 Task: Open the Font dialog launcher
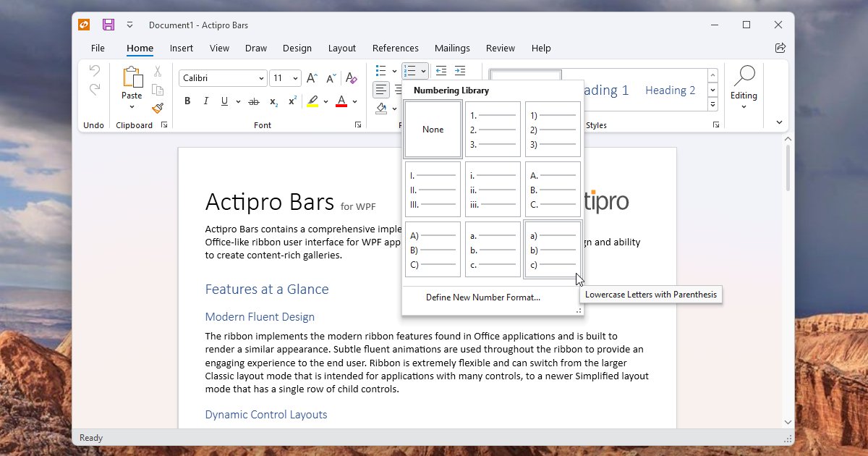tap(358, 125)
